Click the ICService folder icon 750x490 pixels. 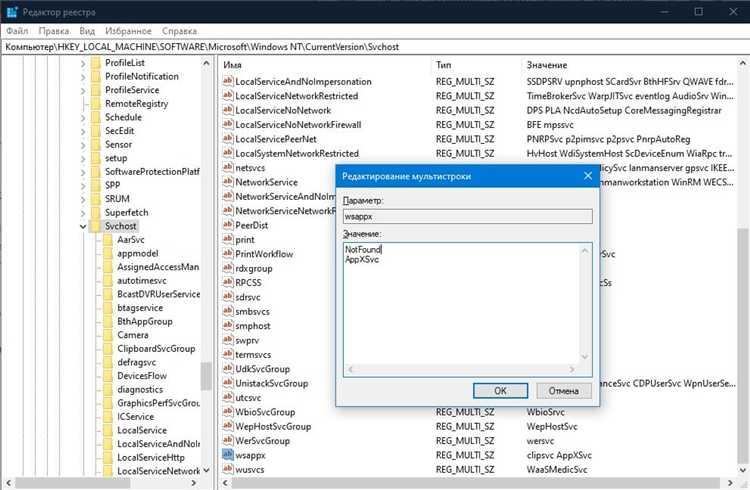coord(108,417)
